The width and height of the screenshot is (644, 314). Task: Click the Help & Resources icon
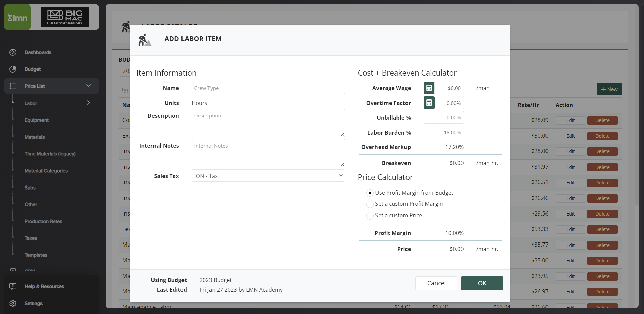[x=13, y=286]
